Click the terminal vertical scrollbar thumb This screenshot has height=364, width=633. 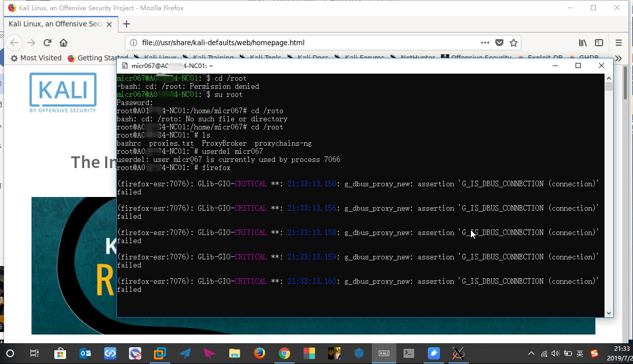(609, 86)
